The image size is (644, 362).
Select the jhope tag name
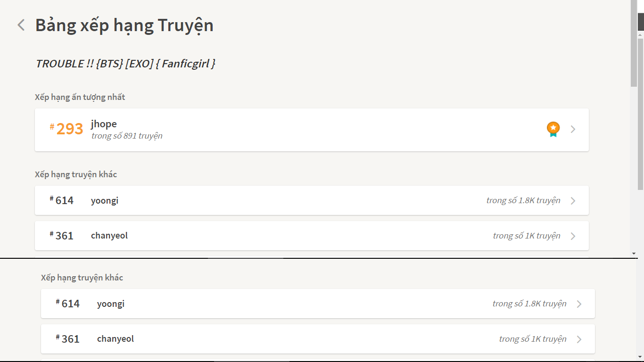[x=104, y=124]
